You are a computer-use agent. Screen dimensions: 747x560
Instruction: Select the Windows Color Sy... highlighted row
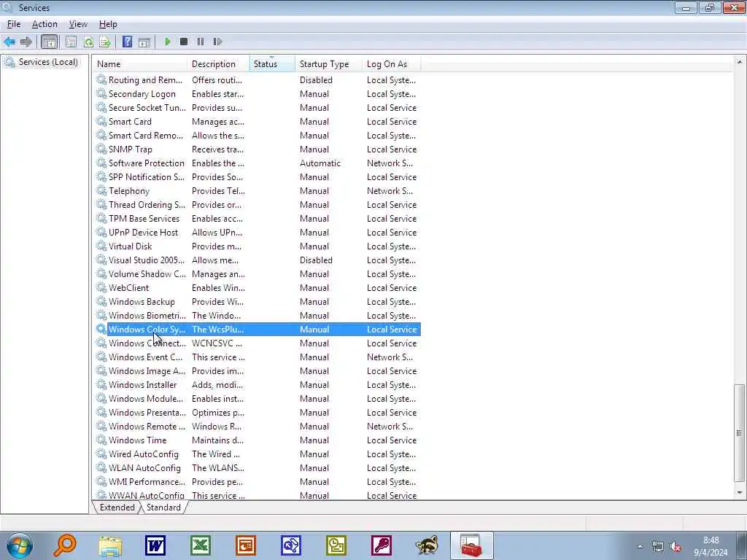[x=258, y=329]
